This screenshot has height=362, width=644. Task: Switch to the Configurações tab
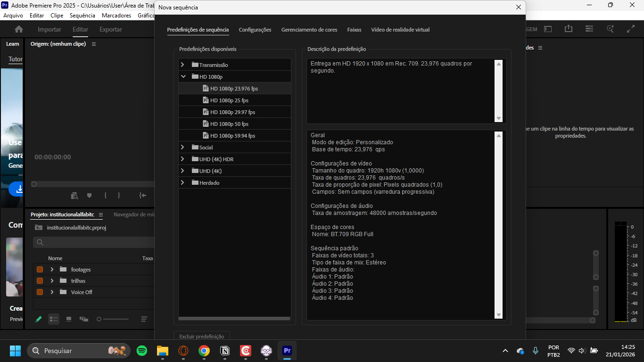pyautogui.click(x=255, y=30)
